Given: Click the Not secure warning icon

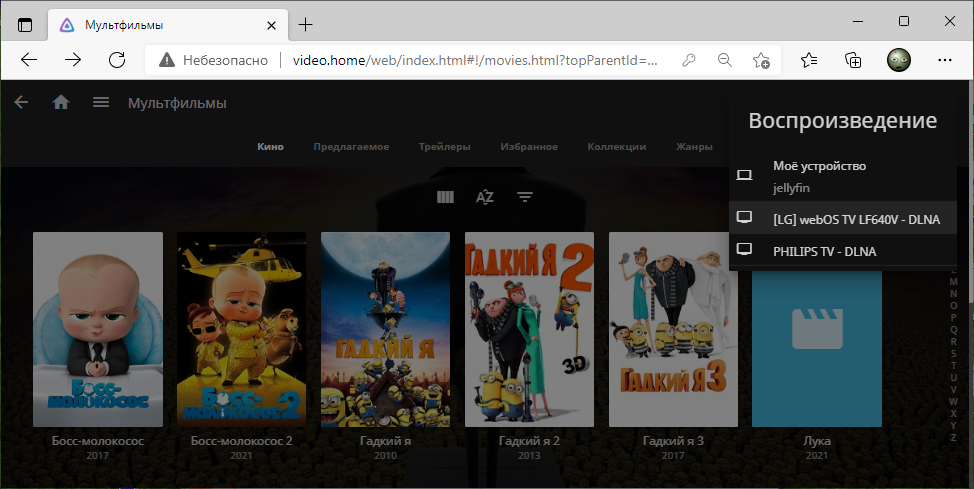Looking at the screenshot, I should point(166,60).
